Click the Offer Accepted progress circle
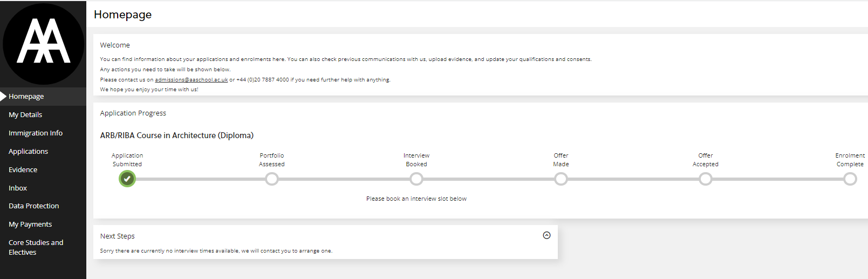The width and height of the screenshot is (868, 279). click(706, 179)
